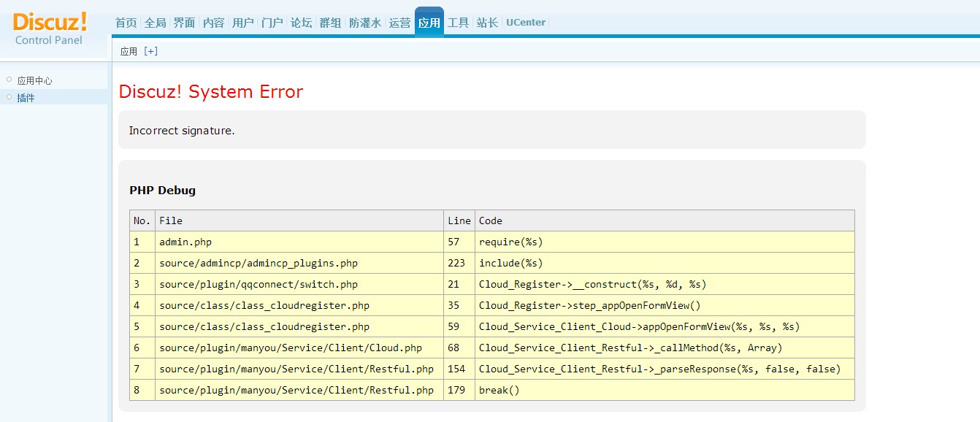
Task: Select the 论坛 tab
Action: point(301,23)
